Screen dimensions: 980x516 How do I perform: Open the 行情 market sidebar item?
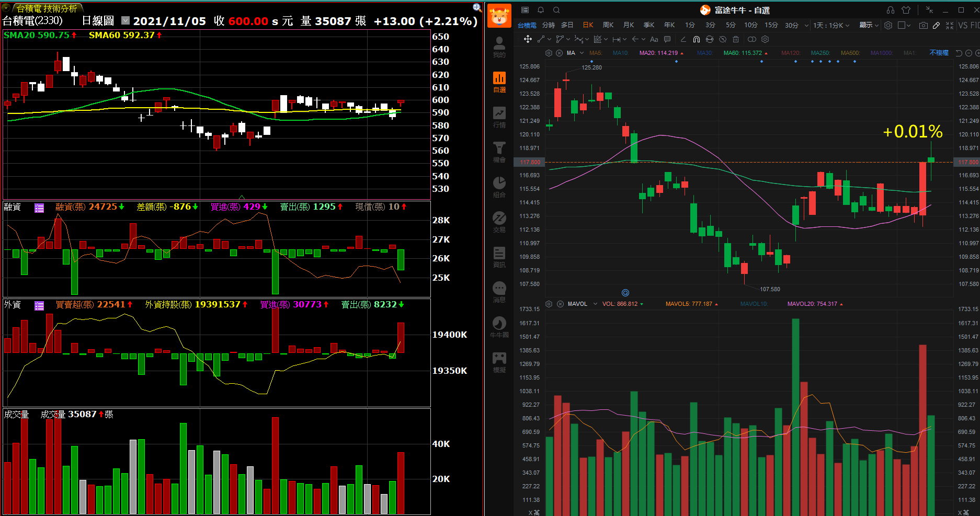(499, 117)
